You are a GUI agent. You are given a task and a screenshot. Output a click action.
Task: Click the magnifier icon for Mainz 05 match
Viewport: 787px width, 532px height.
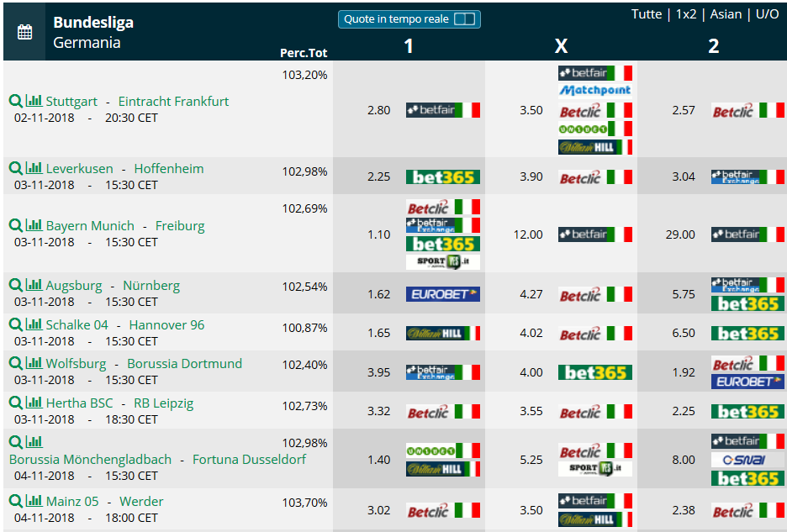(16, 501)
